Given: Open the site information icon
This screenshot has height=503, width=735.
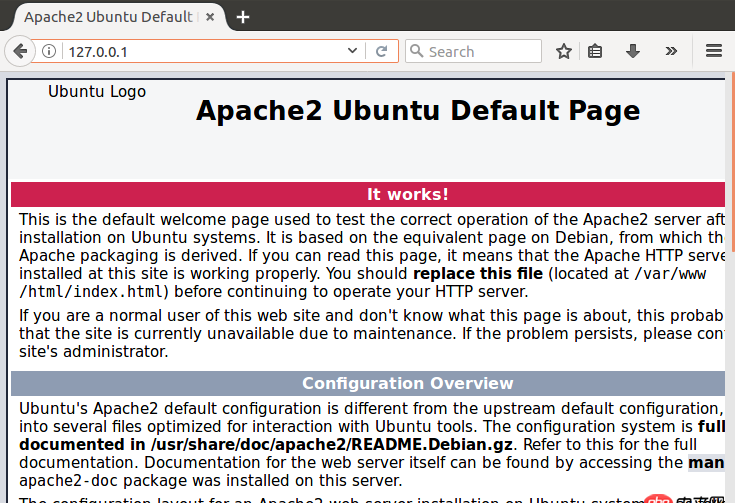Looking at the screenshot, I should [x=49, y=51].
